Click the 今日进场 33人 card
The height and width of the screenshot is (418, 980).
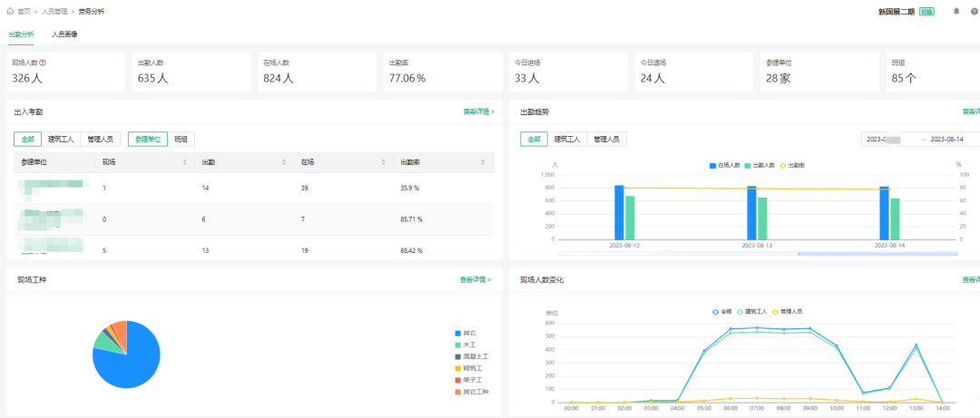[568, 73]
